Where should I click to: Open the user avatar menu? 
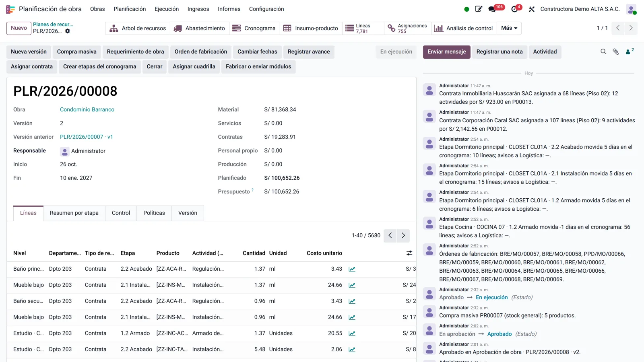631,9
